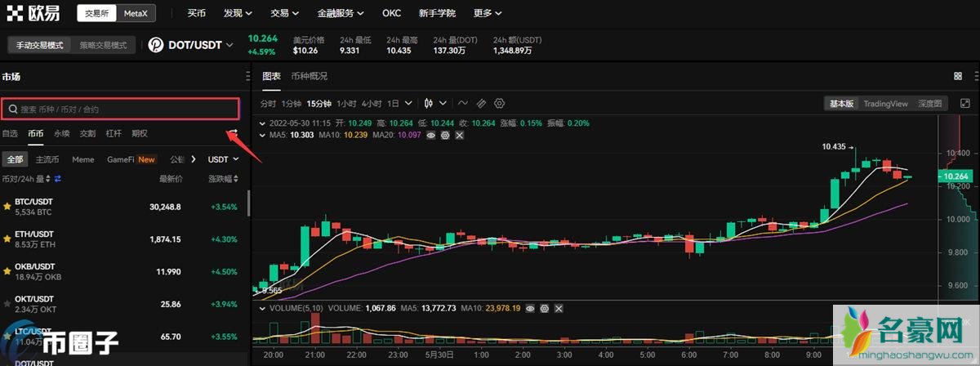The height and width of the screenshot is (366, 980).
Task: Hide the VOLUME indicator with eye icon
Action: (x=530, y=309)
